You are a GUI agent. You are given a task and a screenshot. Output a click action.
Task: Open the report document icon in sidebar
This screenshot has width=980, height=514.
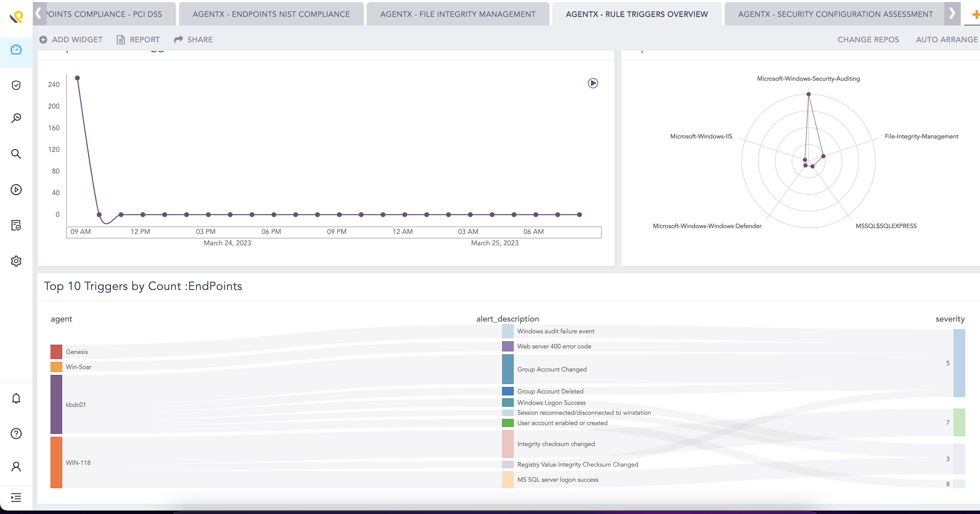pyautogui.click(x=15, y=225)
